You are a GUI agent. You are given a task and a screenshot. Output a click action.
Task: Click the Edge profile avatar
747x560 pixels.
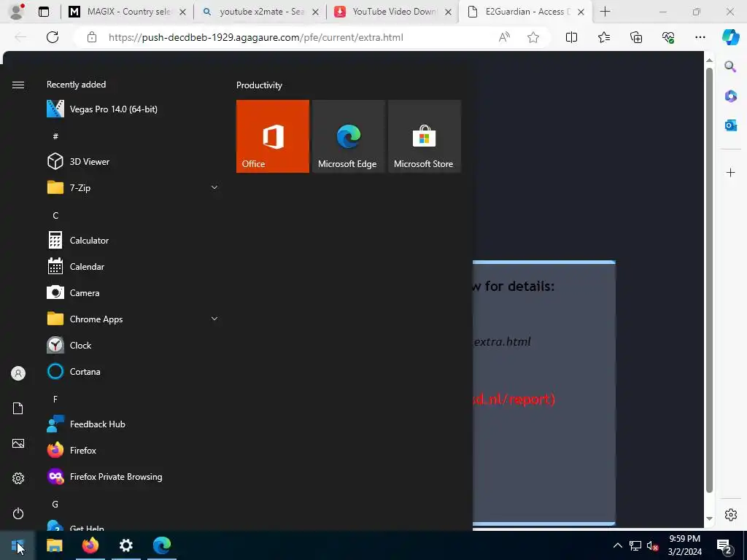pos(16,12)
